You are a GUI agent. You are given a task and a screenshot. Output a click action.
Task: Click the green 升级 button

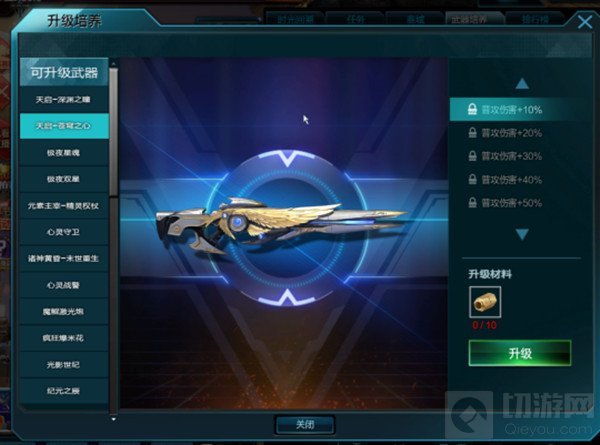(520, 353)
